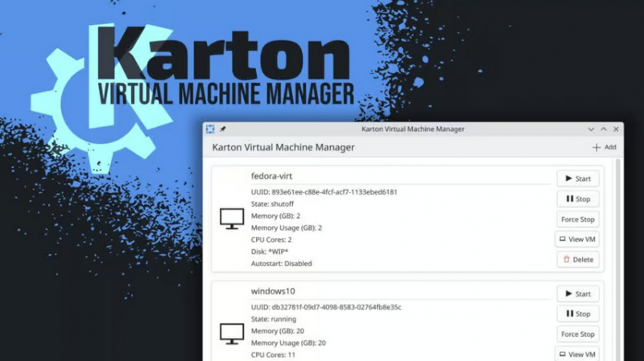Image resolution: width=644 pixels, height=361 pixels.
Task: Delete the fedora-virt virtual machine
Action: point(578,259)
